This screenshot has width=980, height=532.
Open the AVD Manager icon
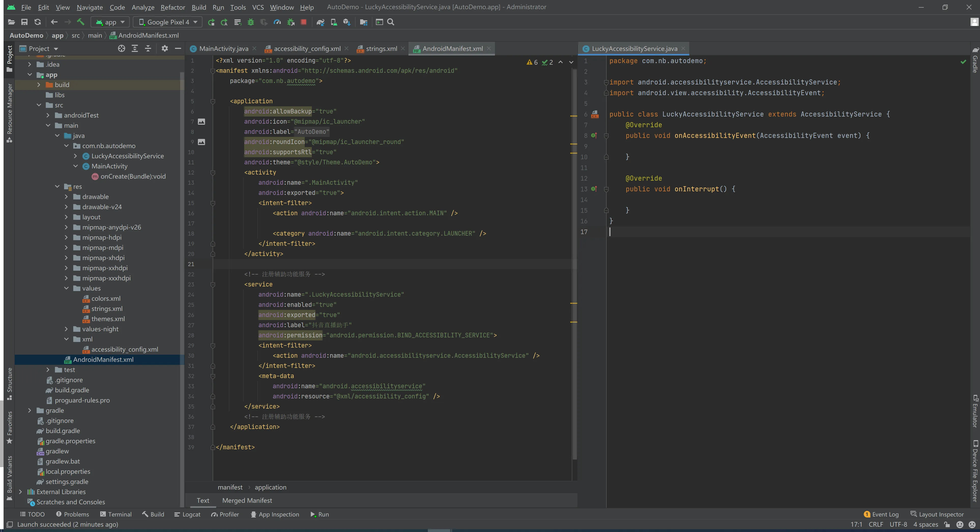(x=334, y=22)
